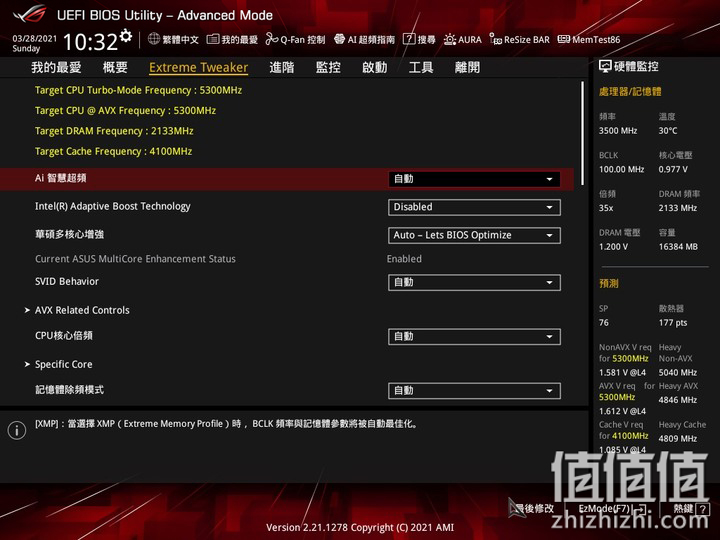This screenshot has width=720, height=540.
Task: Click the 0.977 V core voltage value
Action: tap(673, 169)
